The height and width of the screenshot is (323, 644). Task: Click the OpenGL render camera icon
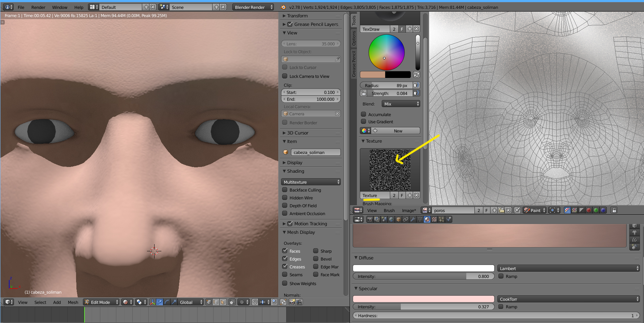[x=292, y=302]
